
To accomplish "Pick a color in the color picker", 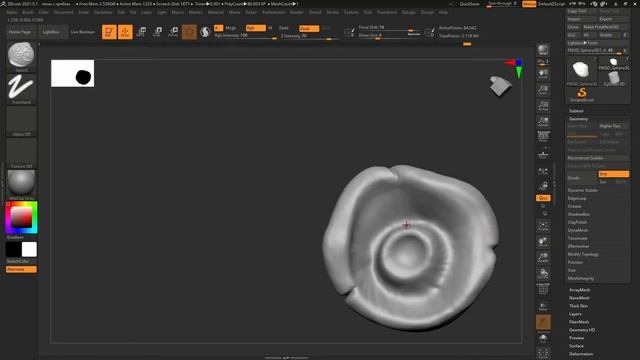I will 21,217.
